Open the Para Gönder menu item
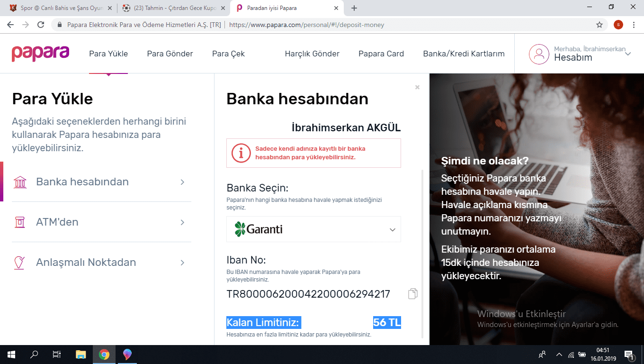The width and height of the screenshot is (644, 364). (x=170, y=54)
